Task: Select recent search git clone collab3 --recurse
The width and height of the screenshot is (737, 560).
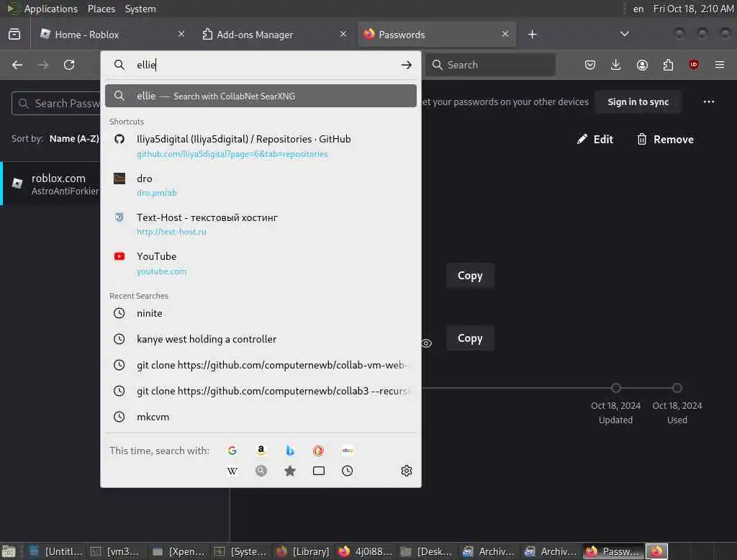Action: pyautogui.click(x=261, y=391)
